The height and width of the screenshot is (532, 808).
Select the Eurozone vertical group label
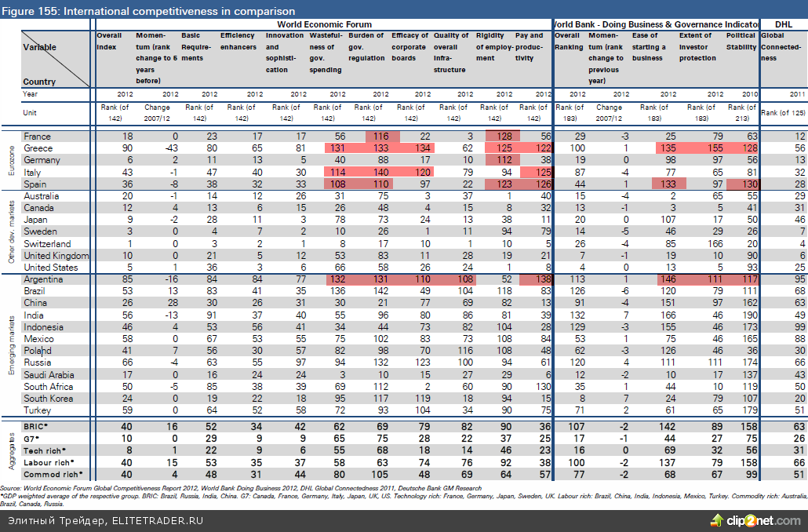tap(12, 159)
